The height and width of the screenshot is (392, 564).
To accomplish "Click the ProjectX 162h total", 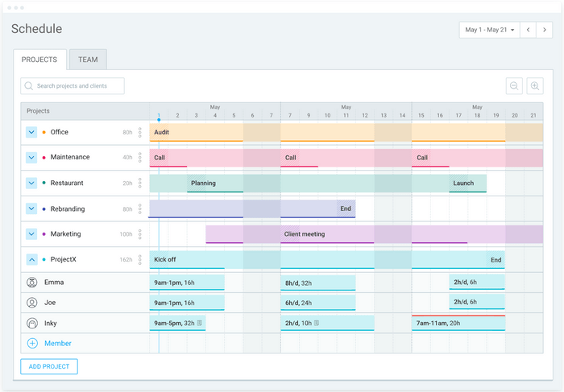I will (x=126, y=260).
